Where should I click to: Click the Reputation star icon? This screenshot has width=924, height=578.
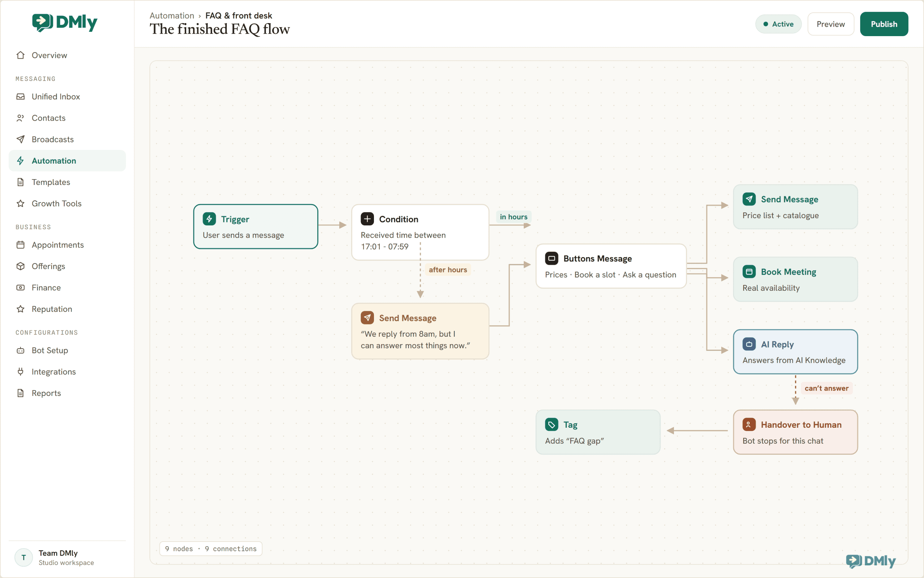point(21,309)
